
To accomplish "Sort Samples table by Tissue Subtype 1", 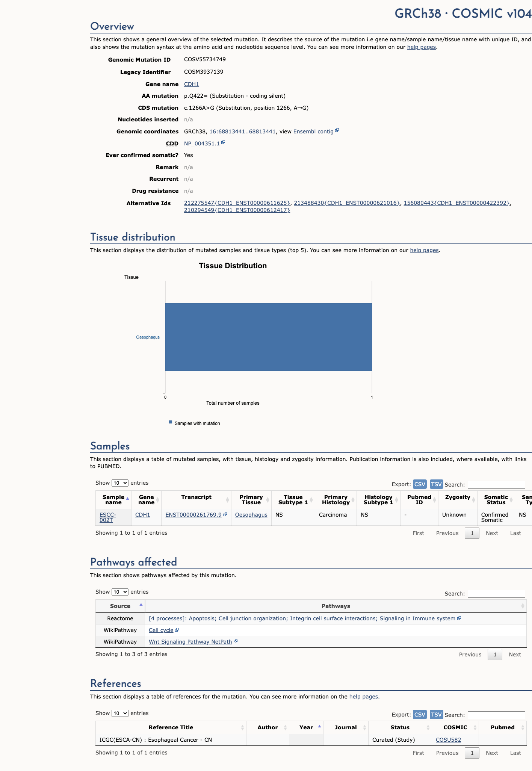I will tap(293, 500).
